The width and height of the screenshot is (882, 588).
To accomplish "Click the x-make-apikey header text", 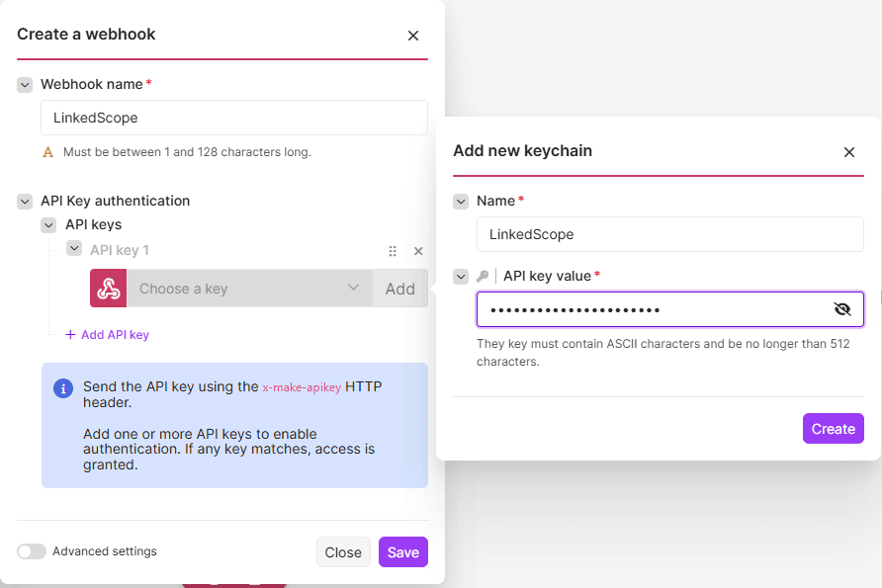I will (302, 387).
